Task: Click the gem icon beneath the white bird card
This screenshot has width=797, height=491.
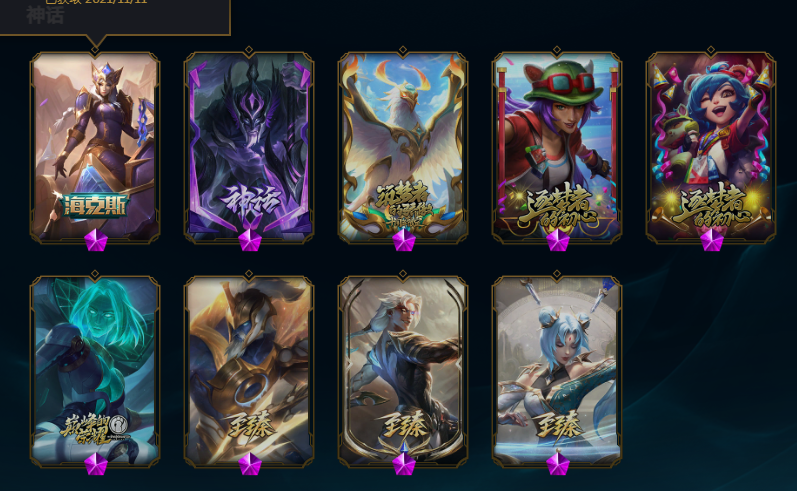Action: [404, 240]
